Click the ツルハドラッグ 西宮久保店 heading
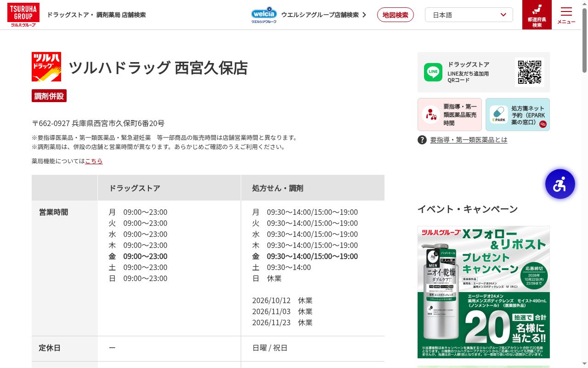 [x=158, y=68]
